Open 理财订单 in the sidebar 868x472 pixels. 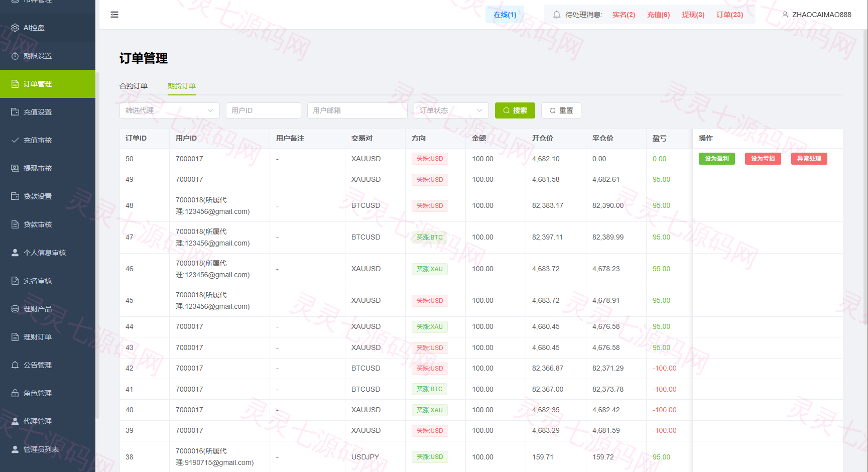point(48,337)
